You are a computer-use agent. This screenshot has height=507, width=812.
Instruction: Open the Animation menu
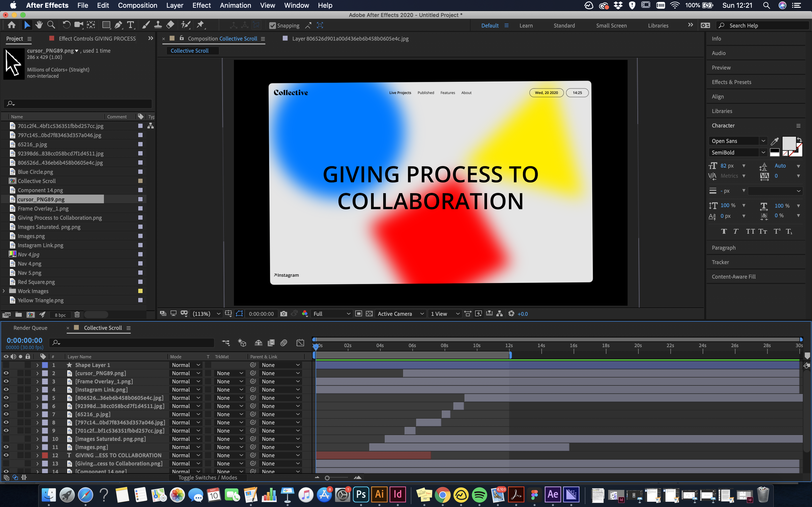[235, 5]
